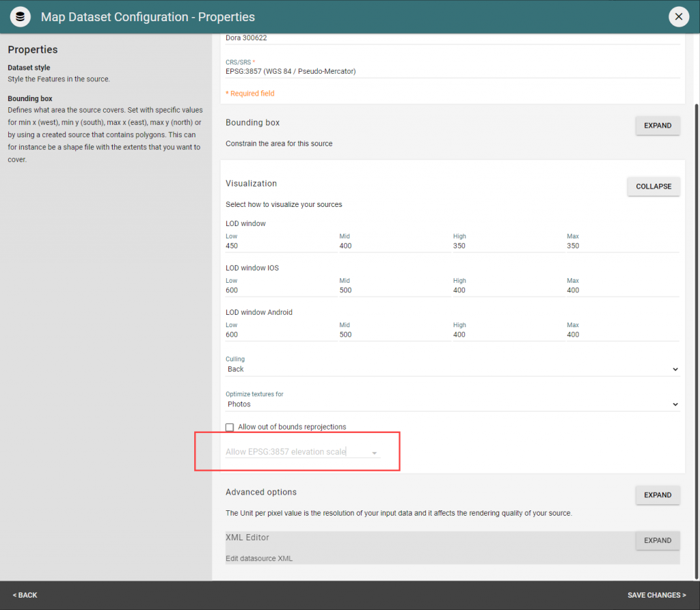
Task: Click the arrow on the elevation scale dropdown
Action: point(374,452)
